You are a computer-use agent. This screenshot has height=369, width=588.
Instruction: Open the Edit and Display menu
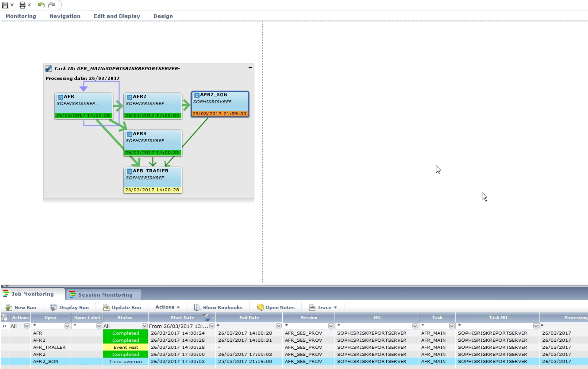click(x=117, y=16)
